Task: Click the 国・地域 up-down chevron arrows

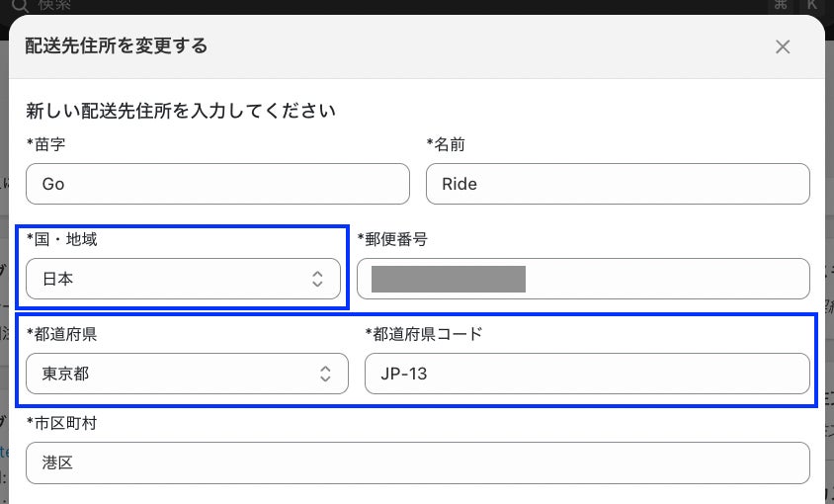Action: pyautogui.click(x=317, y=280)
